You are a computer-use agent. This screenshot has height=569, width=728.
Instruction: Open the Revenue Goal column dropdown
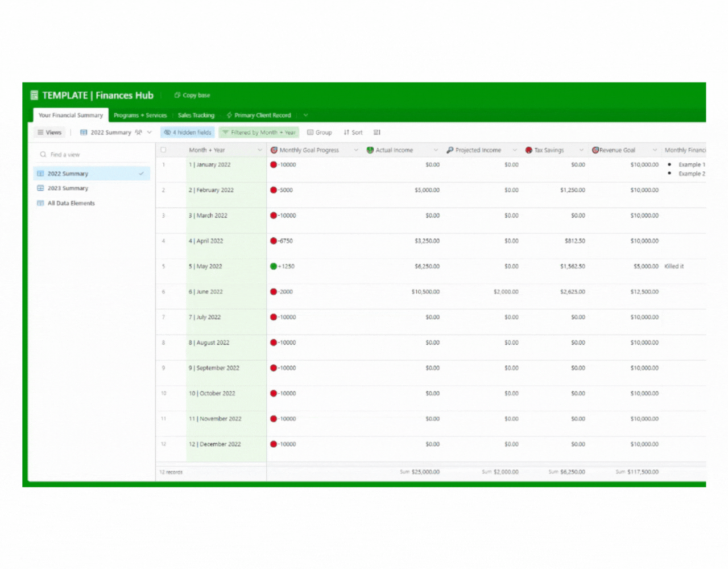tap(655, 150)
